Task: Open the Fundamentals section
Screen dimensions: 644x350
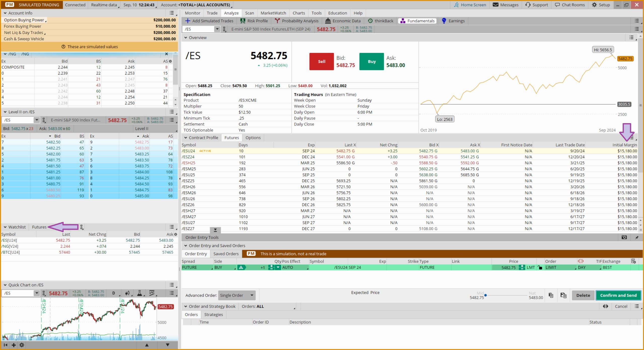Action: coord(417,21)
